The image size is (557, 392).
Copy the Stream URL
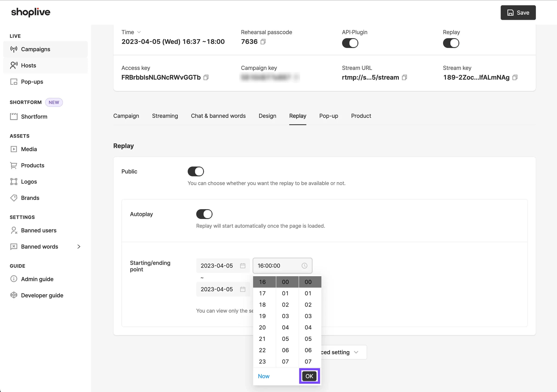tap(405, 77)
